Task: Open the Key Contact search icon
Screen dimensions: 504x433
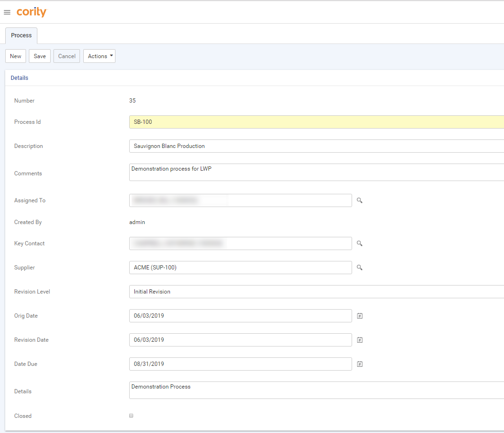Action: coord(360,243)
